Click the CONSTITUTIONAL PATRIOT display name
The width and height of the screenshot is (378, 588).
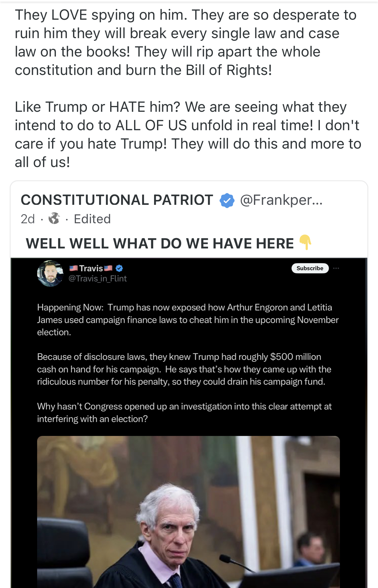tap(116, 200)
